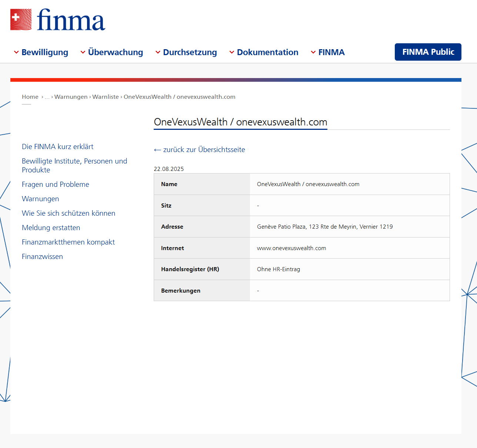Click the FINMA logo
Screen dimensions: 477x448
(x=58, y=20)
